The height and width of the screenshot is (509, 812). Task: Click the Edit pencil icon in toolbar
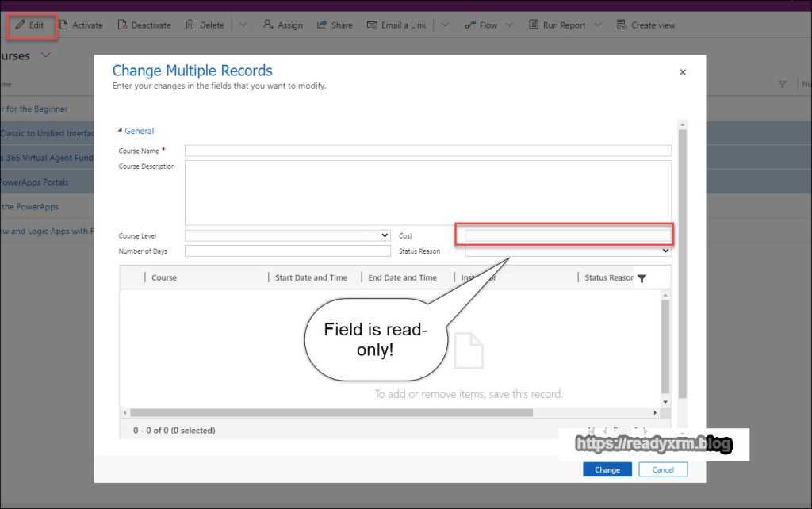(21, 25)
